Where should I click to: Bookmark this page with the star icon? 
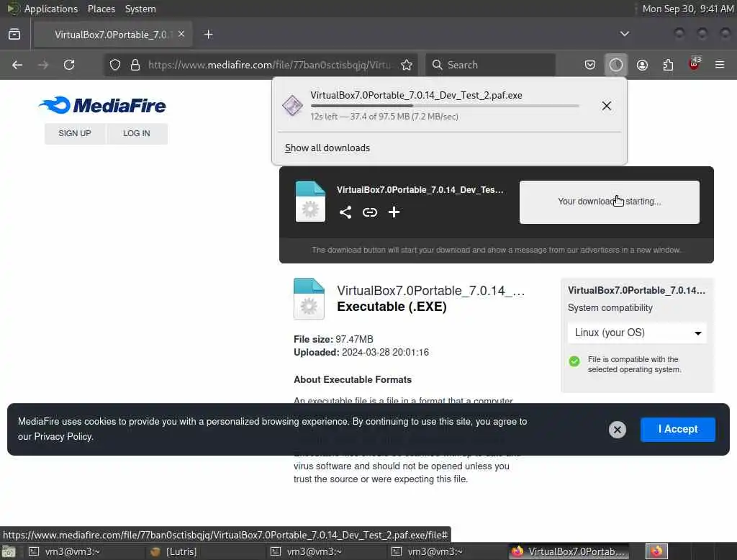407,65
